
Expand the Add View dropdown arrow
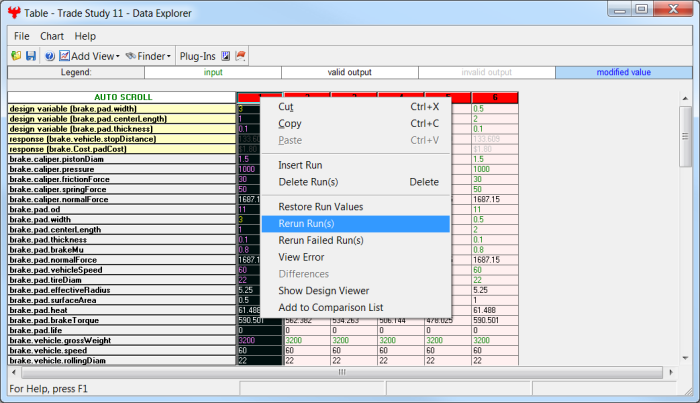click(117, 56)
